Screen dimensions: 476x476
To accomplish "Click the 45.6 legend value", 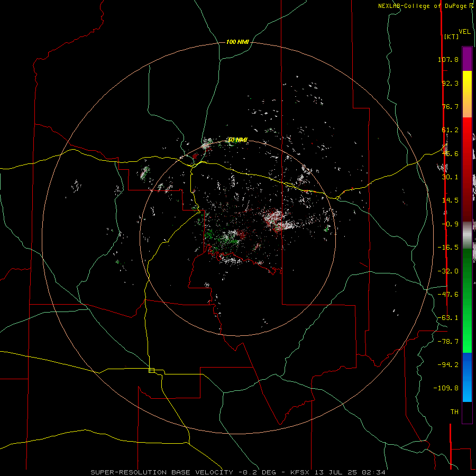I will 450,153.
